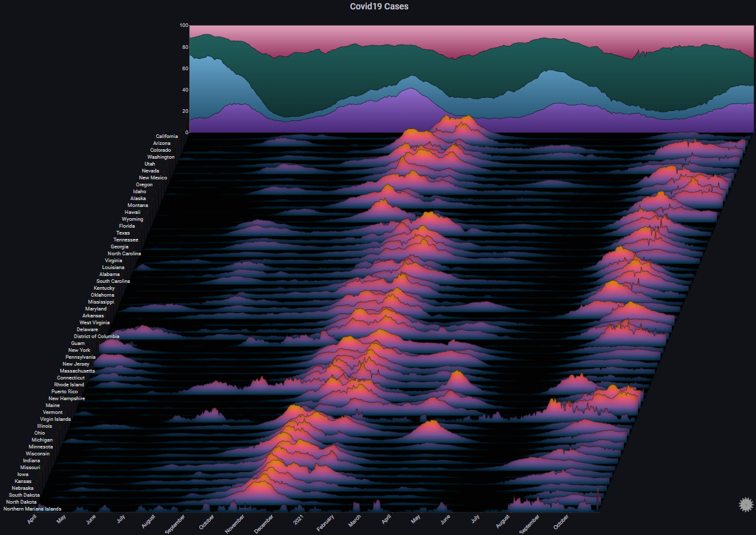Select the District of Columbia label
This screenshot has width=756, height=535.
(97, 336)
